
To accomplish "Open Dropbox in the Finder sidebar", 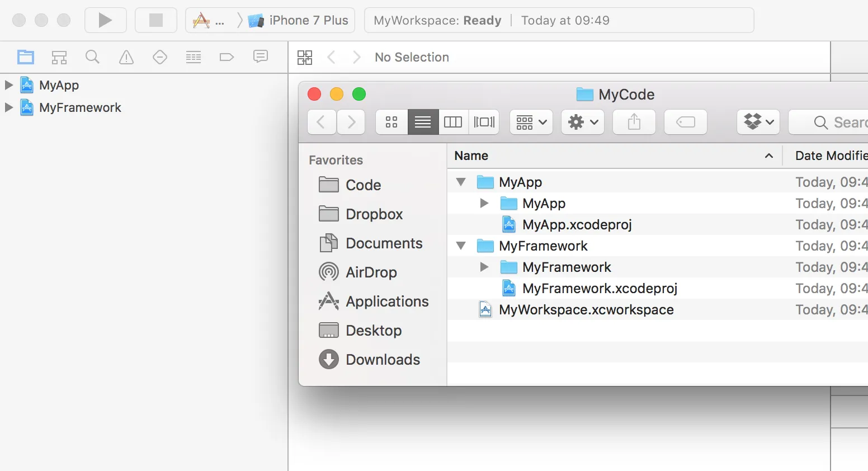I will pyautogui.click(x=361, y=214).
